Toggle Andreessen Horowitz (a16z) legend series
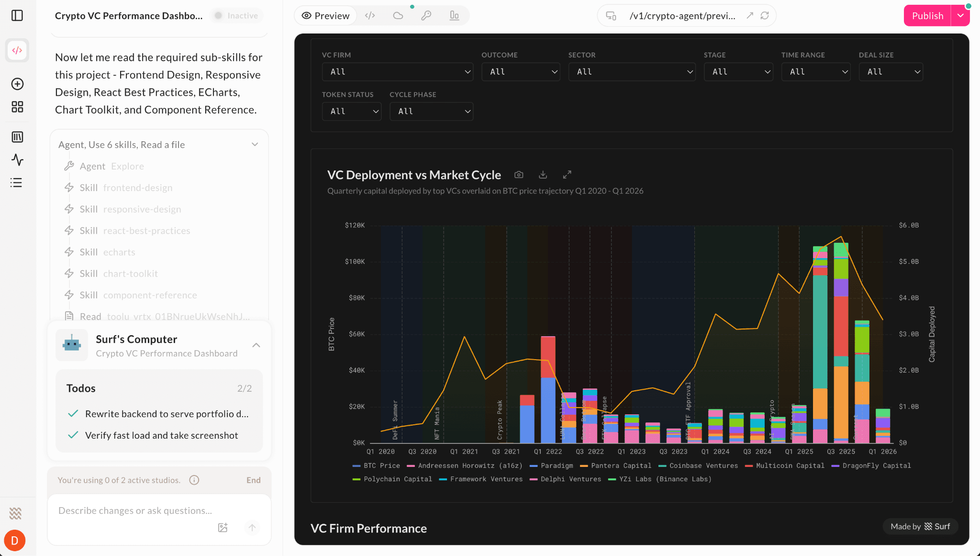Viewport: 980px width, 556px height. tap(465, 465)
